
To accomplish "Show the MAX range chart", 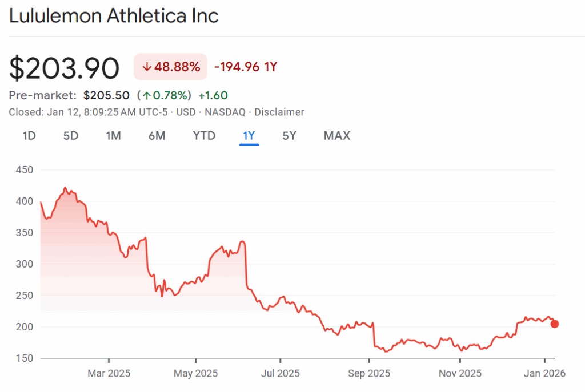I will click(x=336, y=136).
